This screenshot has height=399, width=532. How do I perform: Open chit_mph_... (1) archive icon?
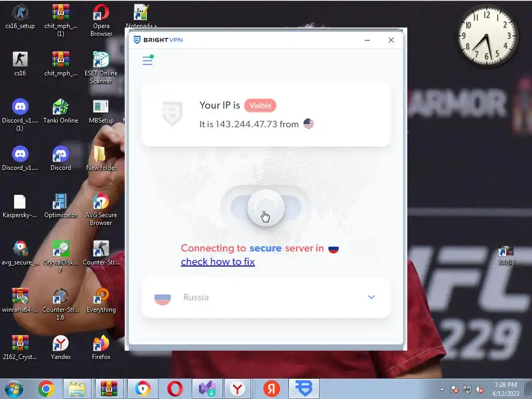[x=61, y=20]
